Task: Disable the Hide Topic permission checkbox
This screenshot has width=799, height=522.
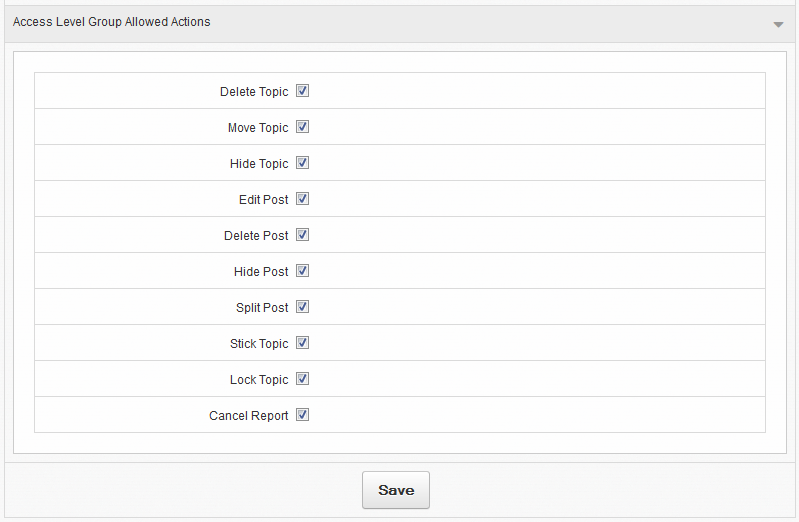Action: click(302, 163)
